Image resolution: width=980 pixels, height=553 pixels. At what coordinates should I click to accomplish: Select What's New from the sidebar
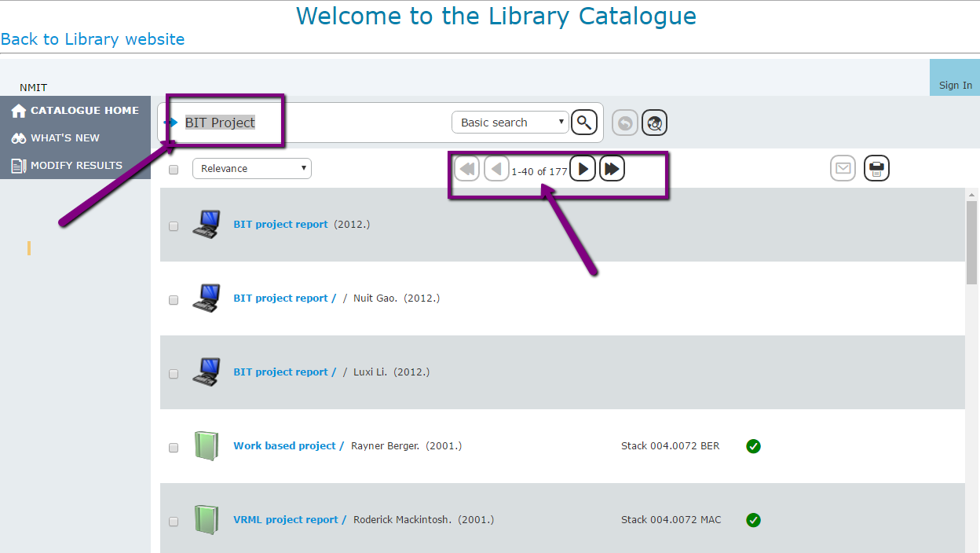pos(66,138)
